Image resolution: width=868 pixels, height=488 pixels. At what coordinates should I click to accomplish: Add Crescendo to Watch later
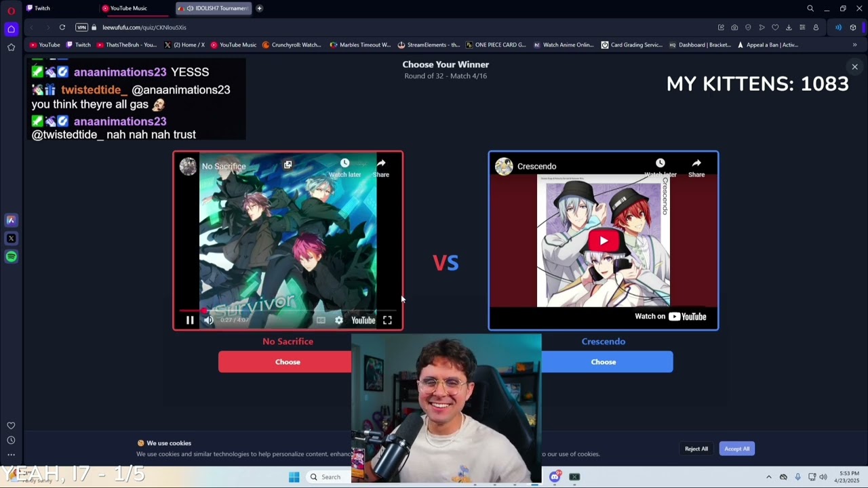tap(660, 167)
